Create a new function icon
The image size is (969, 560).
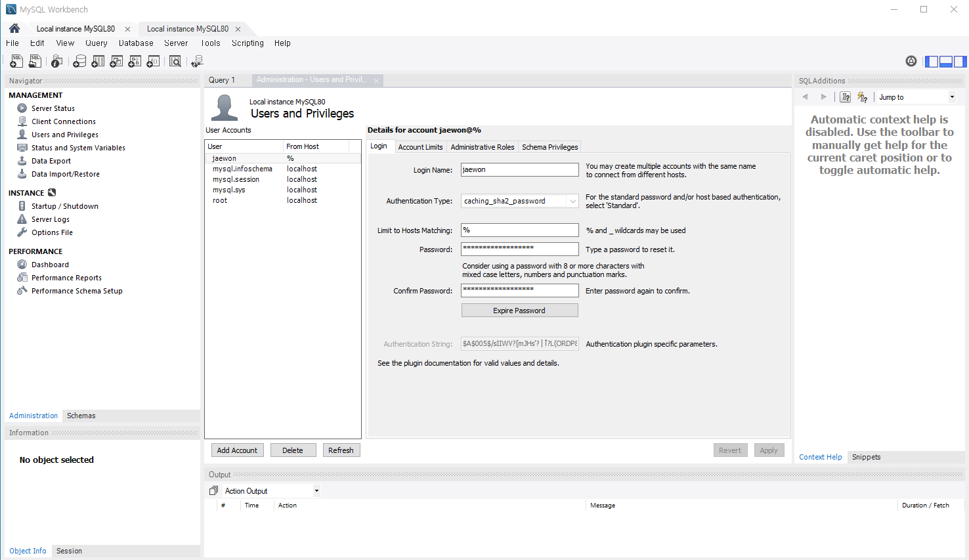pyautogui.click(x=153, y=61)
